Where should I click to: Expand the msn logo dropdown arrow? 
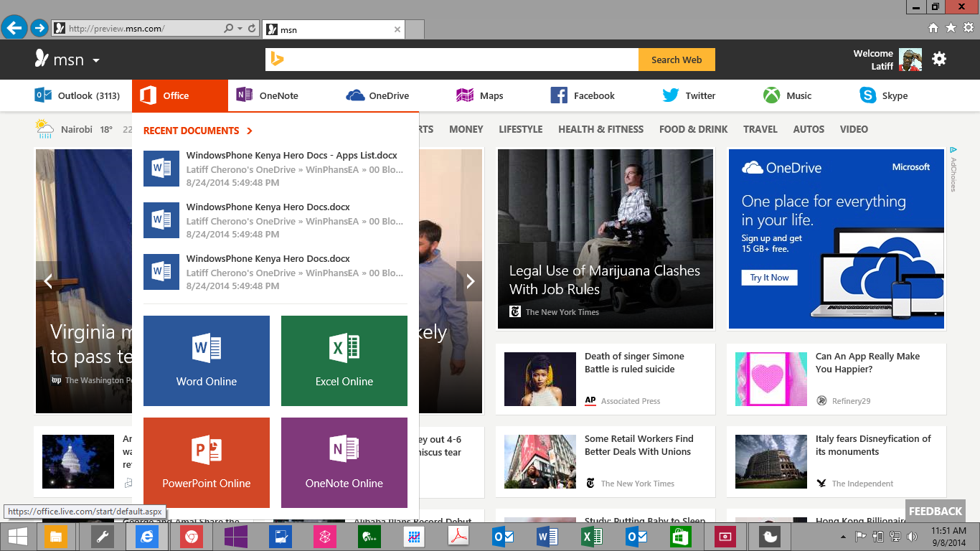pos(96,60)
